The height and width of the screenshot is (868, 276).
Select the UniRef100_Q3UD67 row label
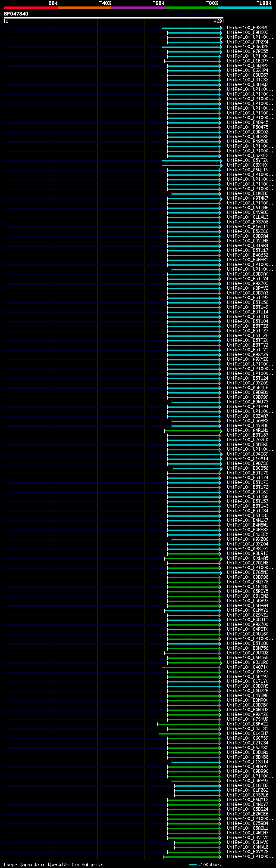pos(248,75)
